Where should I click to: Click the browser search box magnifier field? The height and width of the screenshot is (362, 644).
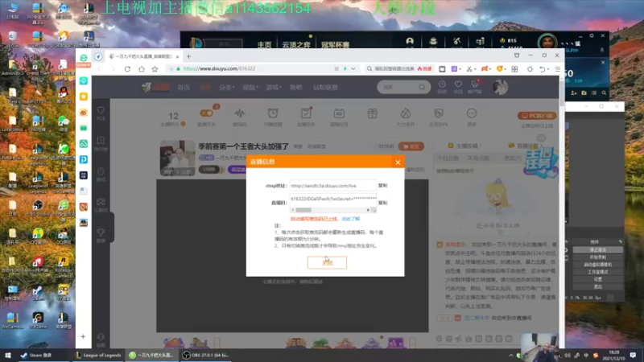399,69
